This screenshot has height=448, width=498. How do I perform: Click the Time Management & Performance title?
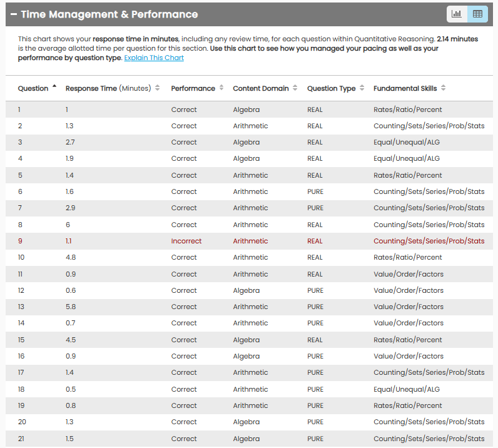click(109, 14)
